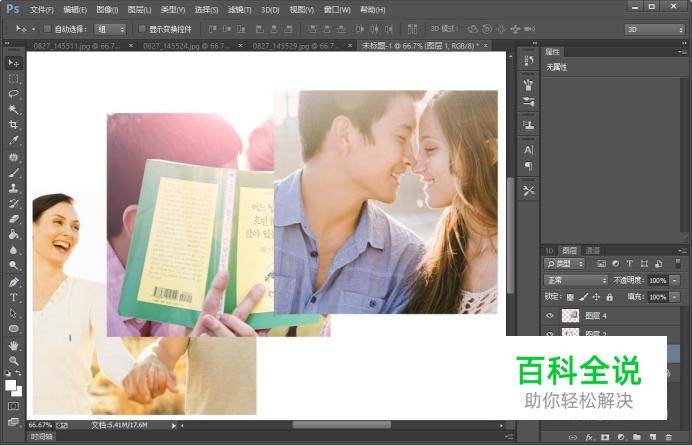Select the Healing Brush tool
Screen dimensions: 692x445
[14, 157]
